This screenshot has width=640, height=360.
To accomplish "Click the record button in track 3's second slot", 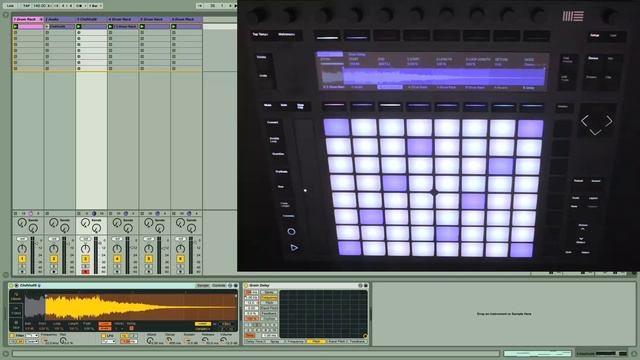I will pos(79,33).
